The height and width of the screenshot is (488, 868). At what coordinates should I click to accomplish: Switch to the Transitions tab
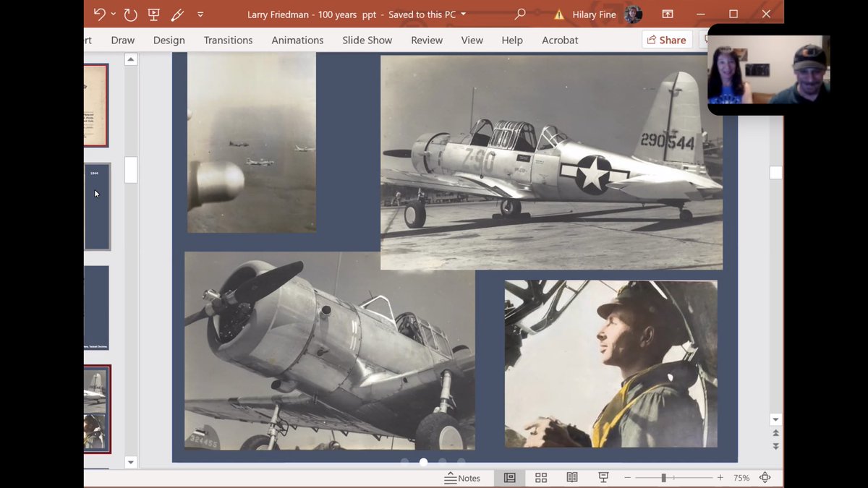228,40
